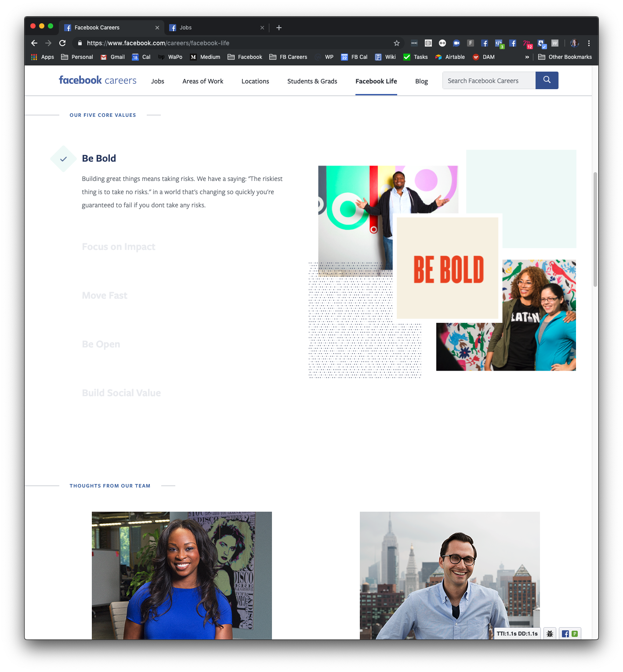The width and height of the screenshot is (623, 672).
Task: Switch to the Jobs browser tab
Action: [217, 28]
